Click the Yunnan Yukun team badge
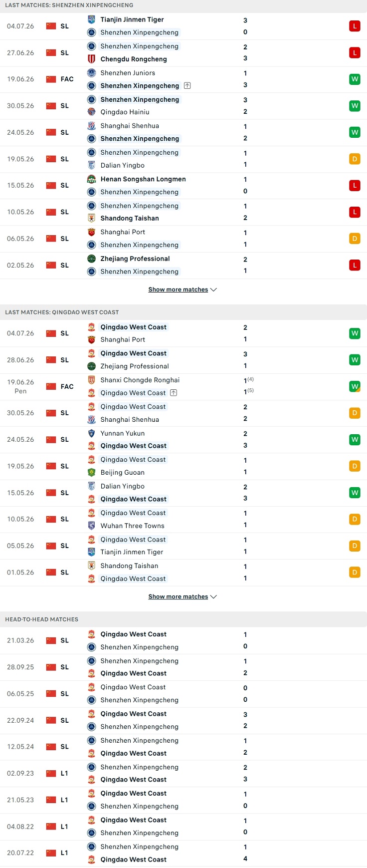 tap(91, 433)
